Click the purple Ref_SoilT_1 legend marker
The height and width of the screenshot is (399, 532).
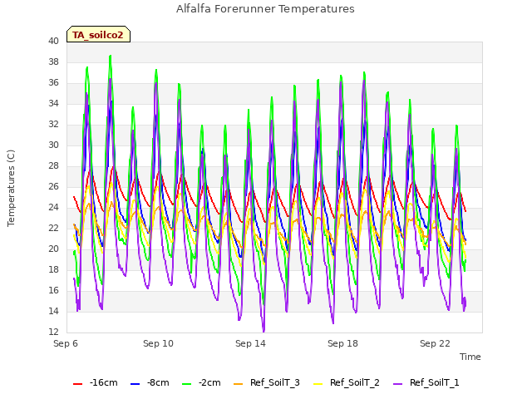pos(397,384)
